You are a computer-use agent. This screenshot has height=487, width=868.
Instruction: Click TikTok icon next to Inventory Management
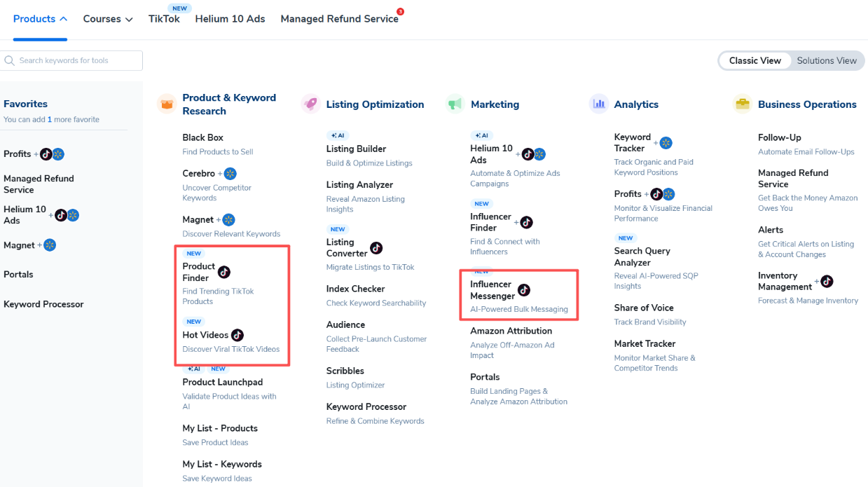pos(827,281)
